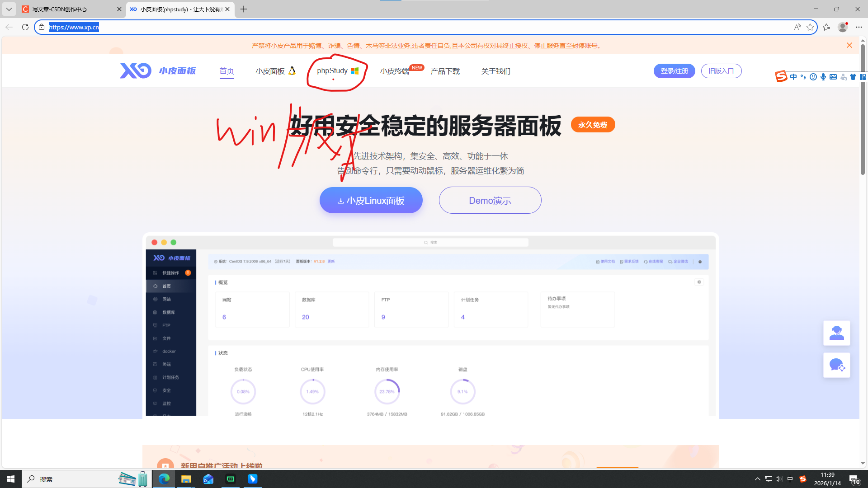The image size is (868, 488).
Task: Open the browser profile avatar icon
Action: coord(842,27)
